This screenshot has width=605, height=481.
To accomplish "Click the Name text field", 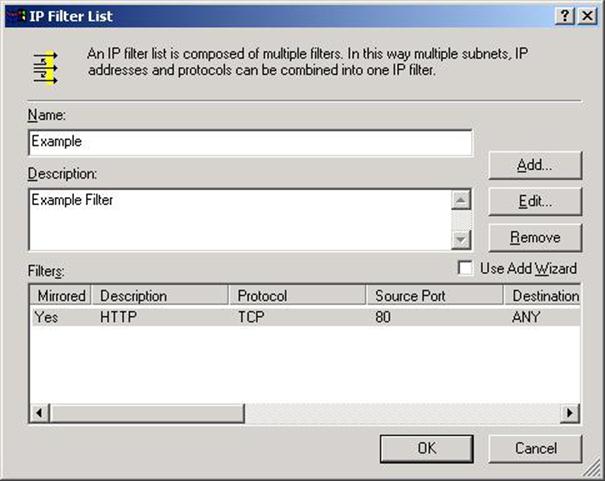I will click(250, 143).
